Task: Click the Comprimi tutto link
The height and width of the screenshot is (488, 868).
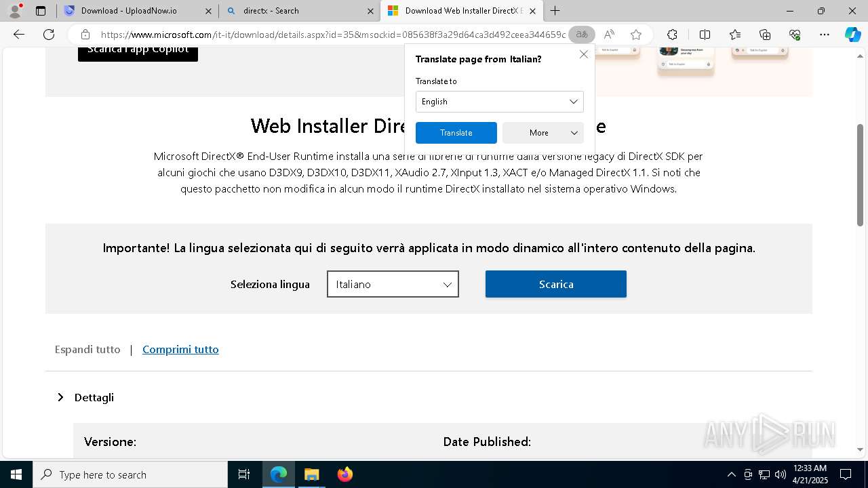Action: pyautogui.click(x=180, y=350)
